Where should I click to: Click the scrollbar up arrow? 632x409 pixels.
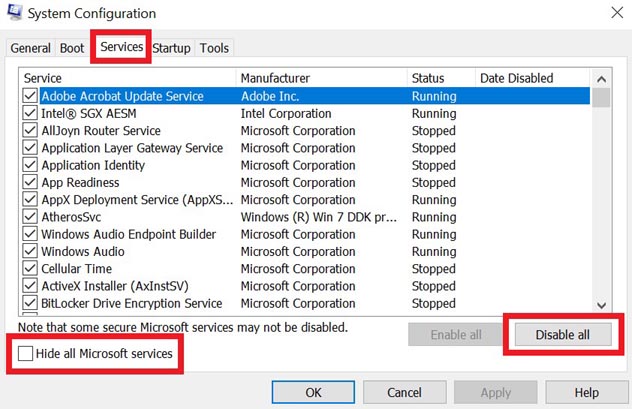click(601, 79)
